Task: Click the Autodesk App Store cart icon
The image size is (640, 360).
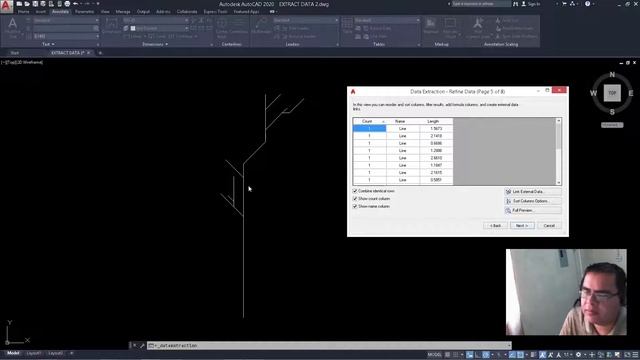Action: pyautogui.click(x=564, y=4)
